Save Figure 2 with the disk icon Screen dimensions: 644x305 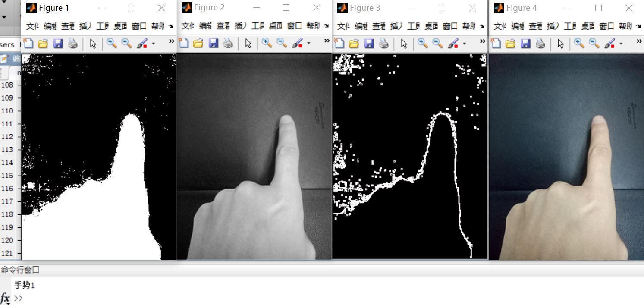[x=213, y=43]
